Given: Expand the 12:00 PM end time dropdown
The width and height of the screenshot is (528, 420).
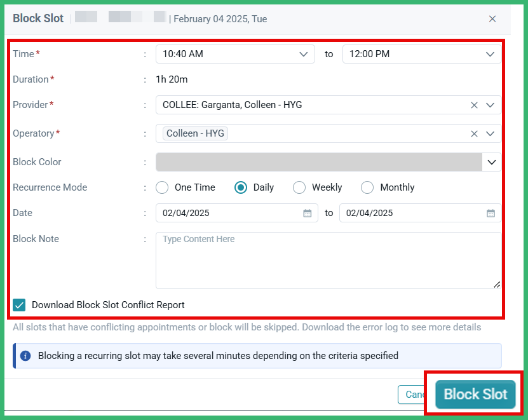Looking at the screenshot, I should click(490, 54).
